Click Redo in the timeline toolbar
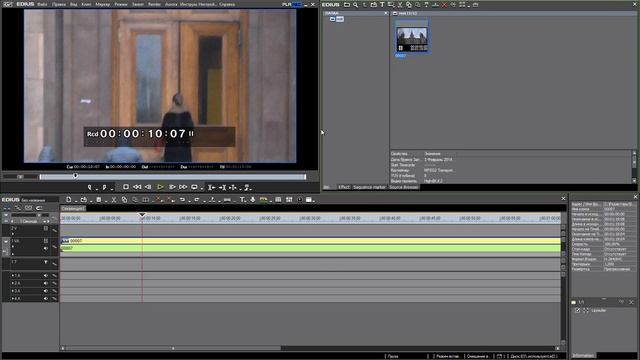Image resolution: width=640 pixels, height=360 pixels. (197, 200)
